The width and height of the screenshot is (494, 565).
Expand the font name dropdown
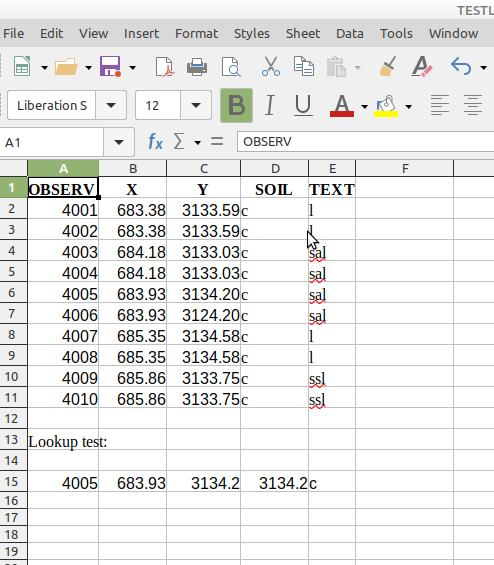click(x=111, y=106)
